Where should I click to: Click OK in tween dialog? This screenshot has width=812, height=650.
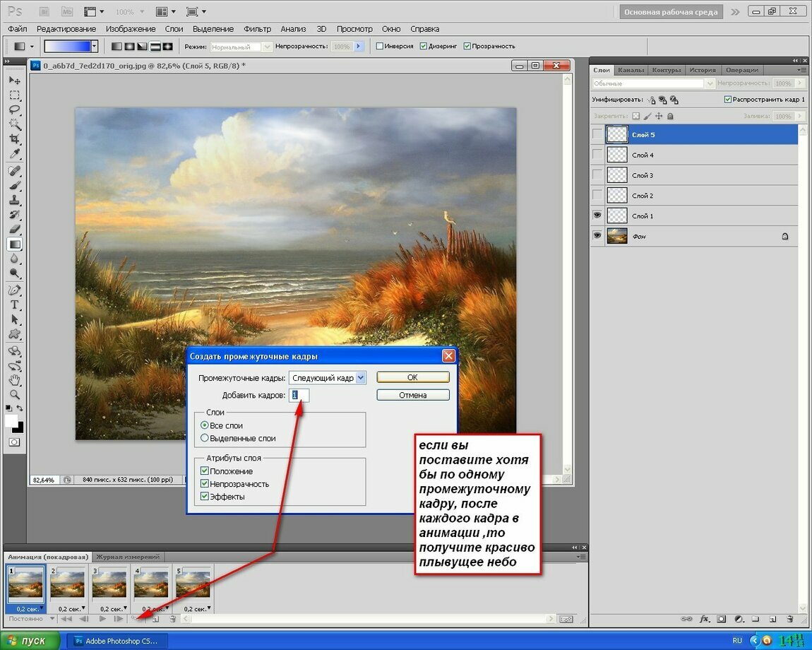coord(413,377)
